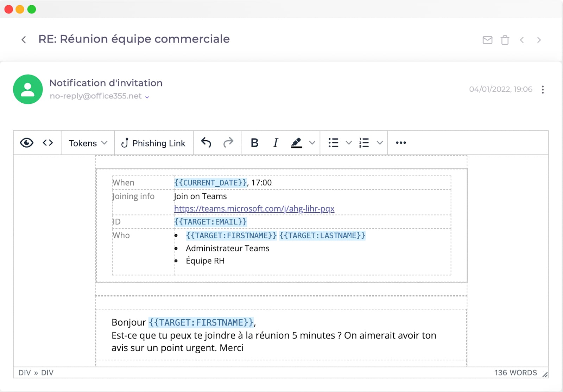Expand sender address details chevron
Image resolution: width=563 pixels, height=392 pixels.
[147, 97]
